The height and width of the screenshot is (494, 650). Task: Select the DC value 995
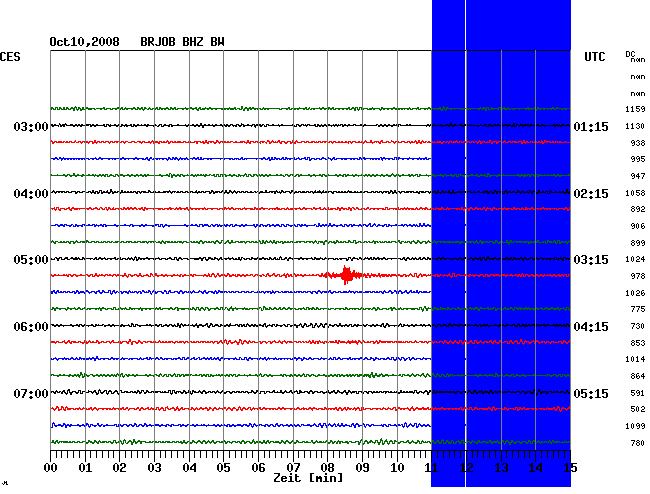[x=638, y=159]
